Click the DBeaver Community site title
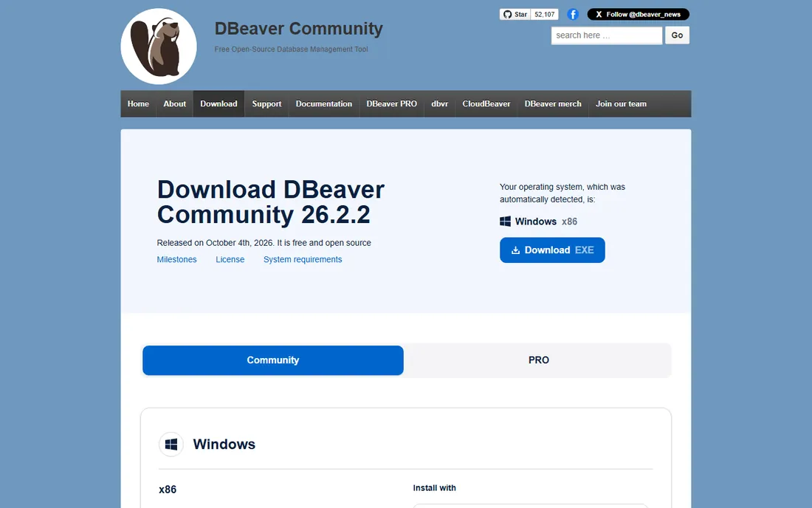 click(x=299, y=29)
